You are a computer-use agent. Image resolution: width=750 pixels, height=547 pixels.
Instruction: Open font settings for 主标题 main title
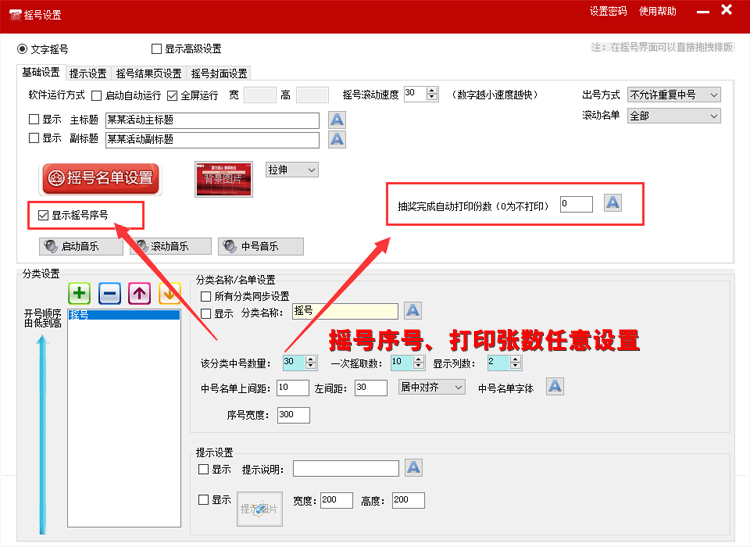337,120
